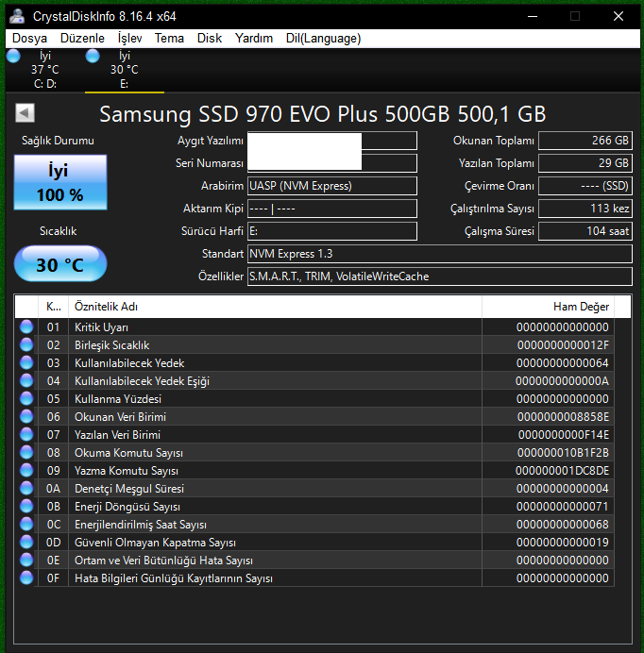The height and width of the screenshot is (653, 644).
Task: Select the Birleşik Sıcaklık attribute name
Action: [x=111, y=345]
